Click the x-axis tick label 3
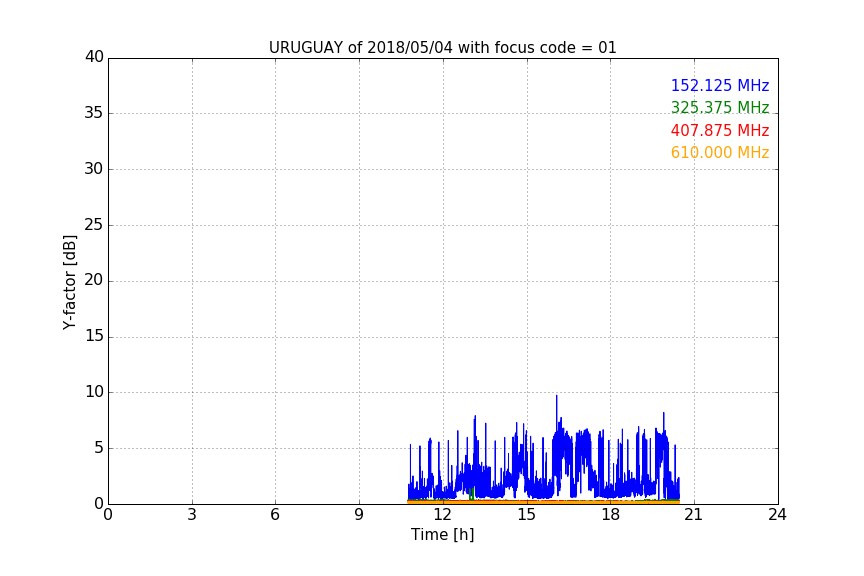The height and width of the screenshot is (576, 864). 192,515
